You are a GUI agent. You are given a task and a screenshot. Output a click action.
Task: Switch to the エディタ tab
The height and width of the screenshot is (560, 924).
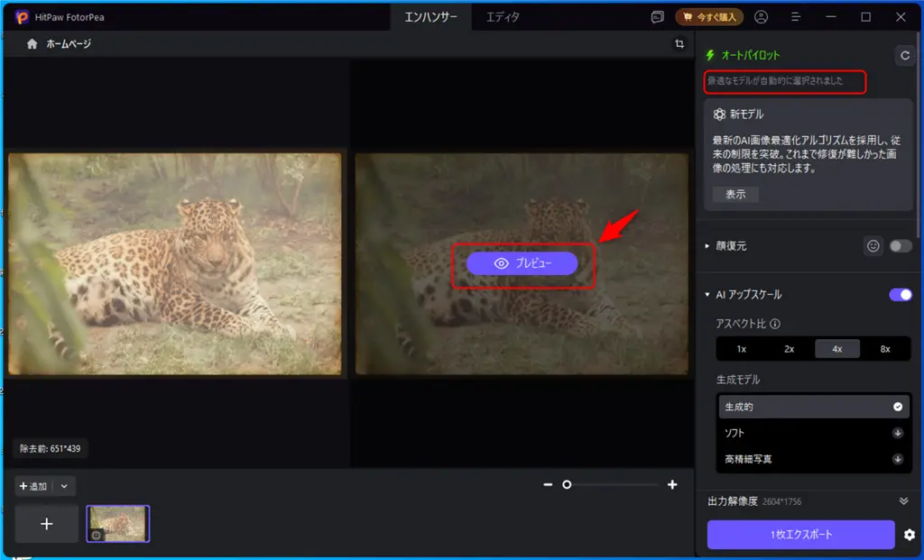[x=503, y=16]
